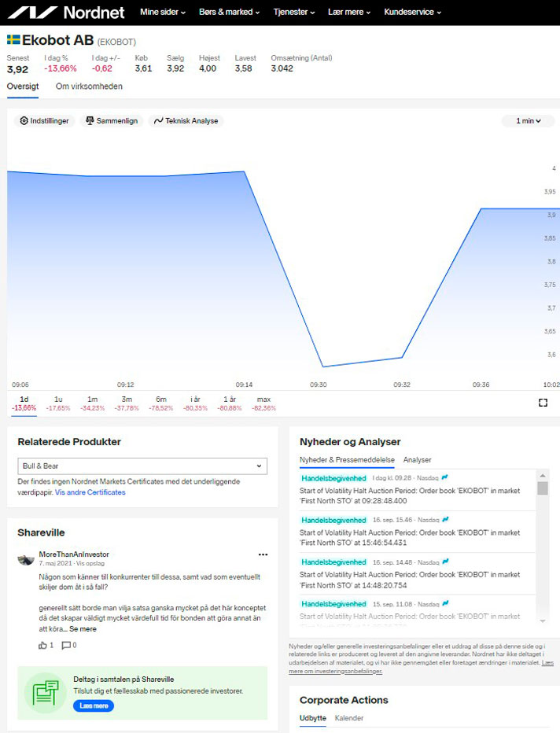Click the news list scrollbar thumb
The image size is (560, 733).
(542, 488)
